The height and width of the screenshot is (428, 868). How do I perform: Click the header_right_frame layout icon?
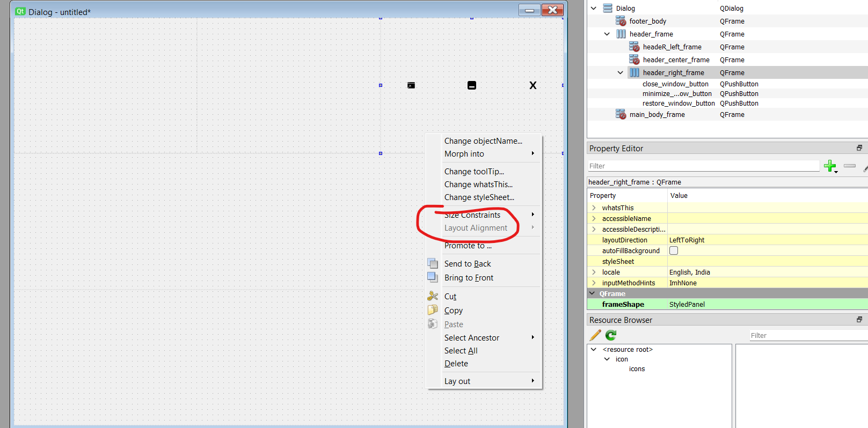click(x=634, y=72)
